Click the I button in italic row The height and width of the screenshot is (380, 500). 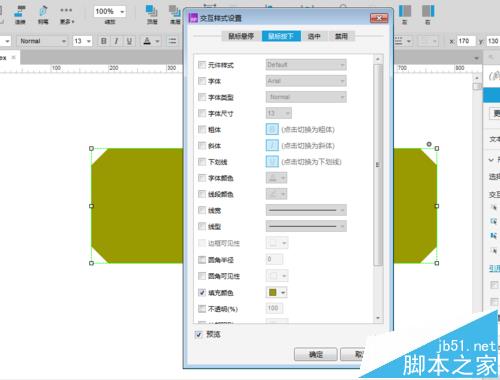click(272, 145)
